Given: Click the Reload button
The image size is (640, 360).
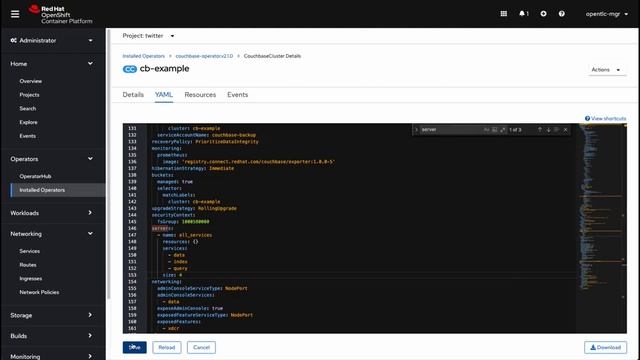Looking at the screenshot, I should tap(167, 347).
